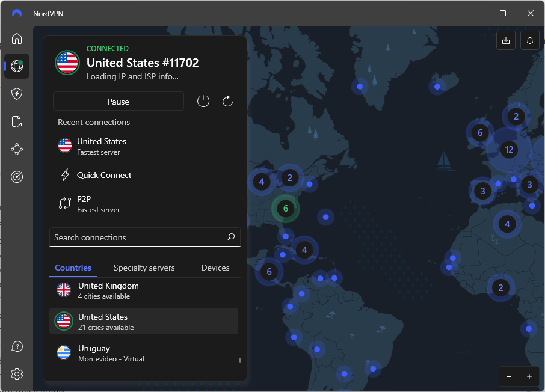The width and height of the screenshot is (545, 392).
Task: Click the United Kingdom flag icon
Action: [x=64, y=290]
